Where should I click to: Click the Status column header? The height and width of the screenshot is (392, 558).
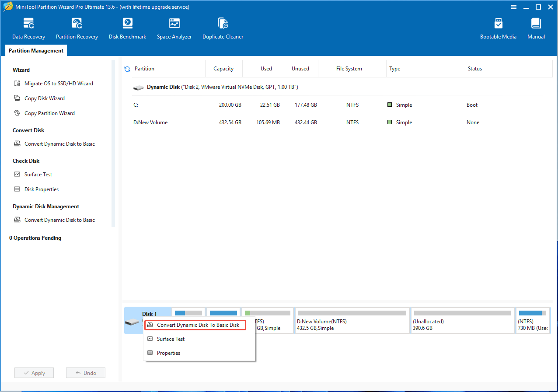tap(475, 69)
